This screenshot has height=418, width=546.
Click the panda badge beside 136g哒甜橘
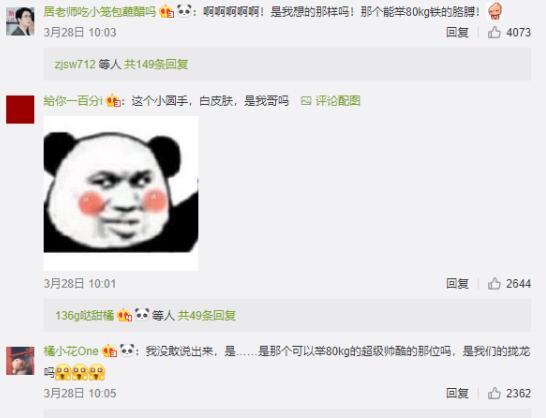point(142,315)
